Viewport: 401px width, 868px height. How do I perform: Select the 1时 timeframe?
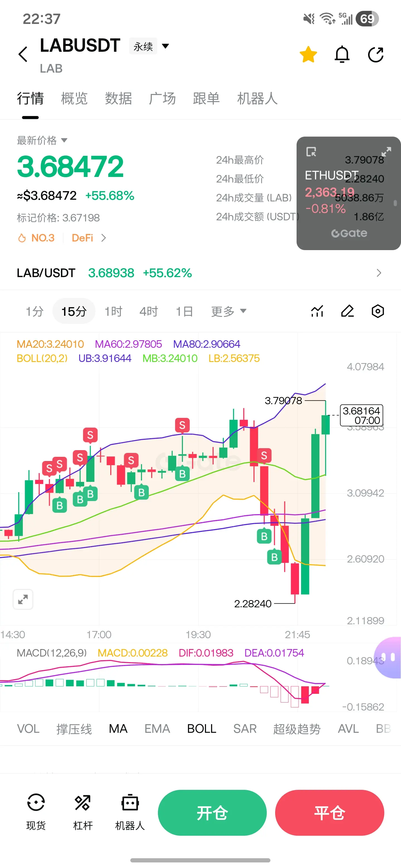pos(113,311)
